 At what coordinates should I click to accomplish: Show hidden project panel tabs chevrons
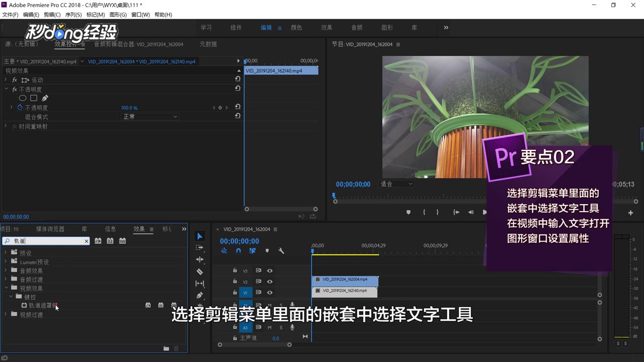[x=184, y=229]
